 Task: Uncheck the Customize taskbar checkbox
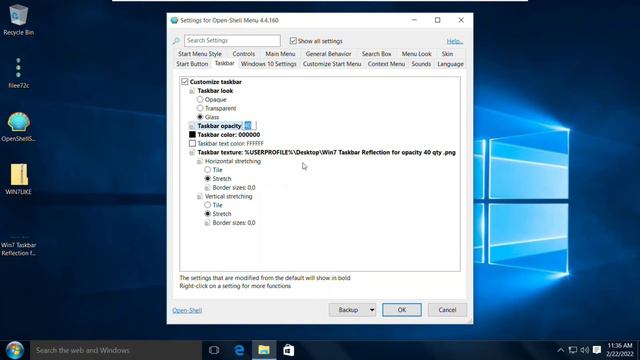point(184,82)
